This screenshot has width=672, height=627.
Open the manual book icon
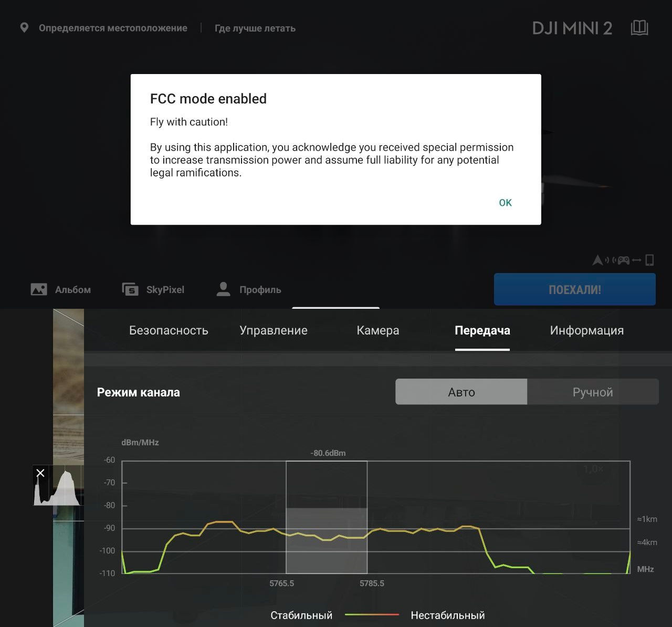click(x=639, y=28)
